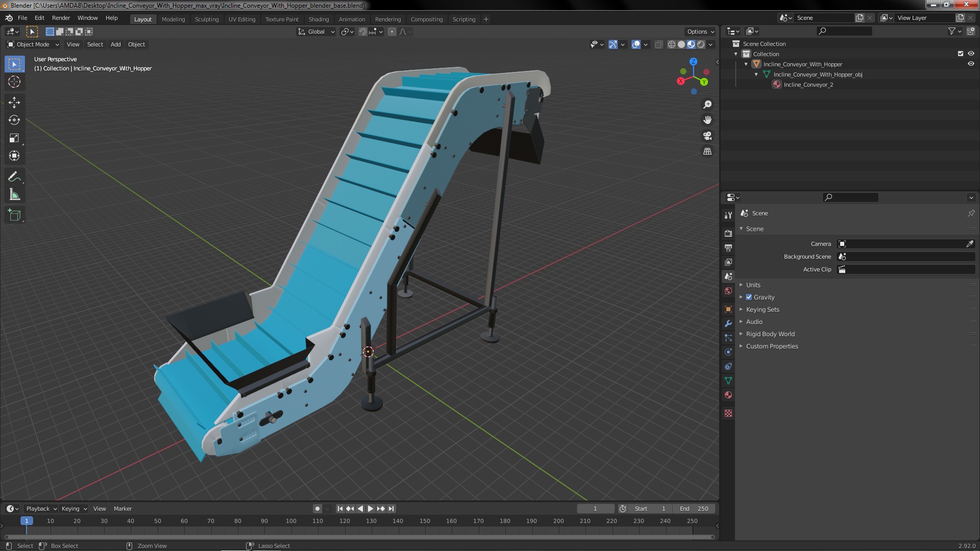
Task: Expand the Units section in Scene panel
Action: pyautogui.click(x=741, y=285)
